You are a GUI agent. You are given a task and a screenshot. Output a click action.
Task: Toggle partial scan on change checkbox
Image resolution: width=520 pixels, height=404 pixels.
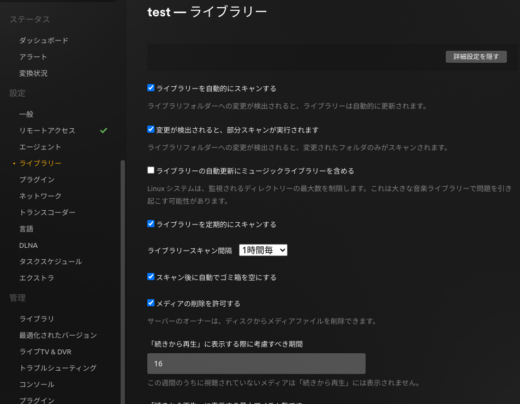pyautogui.click(x=151, y=129)
